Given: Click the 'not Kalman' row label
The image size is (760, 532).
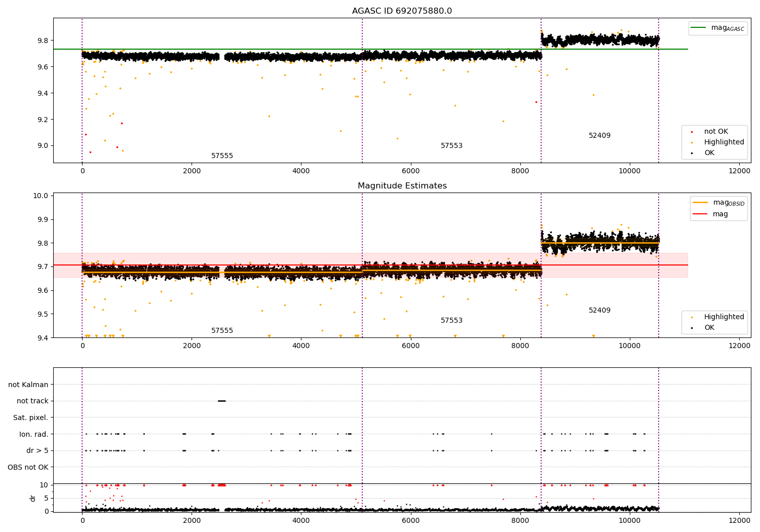Looking at the screenshot, I should [x=28, y=385].
